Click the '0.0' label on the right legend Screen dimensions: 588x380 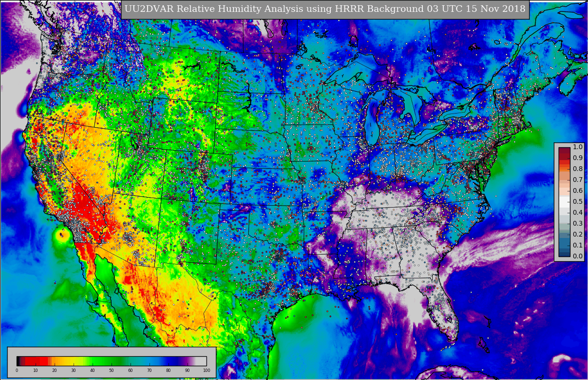578,256
